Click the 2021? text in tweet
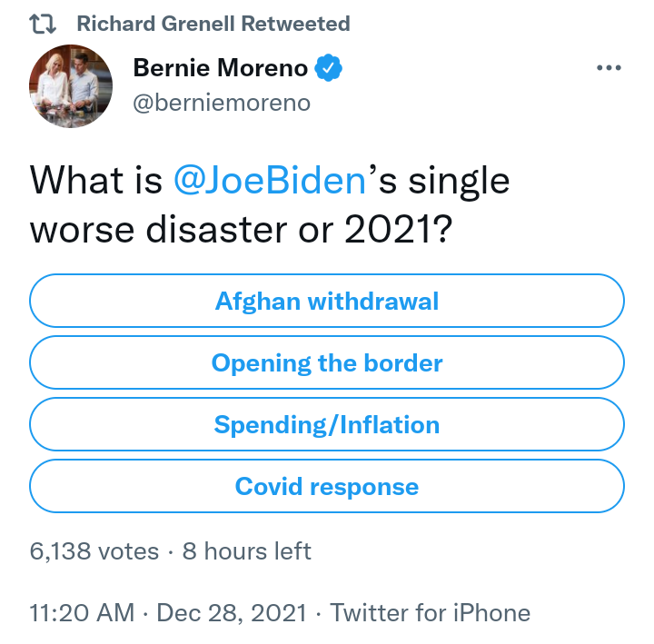 click(x=399, y=230)
